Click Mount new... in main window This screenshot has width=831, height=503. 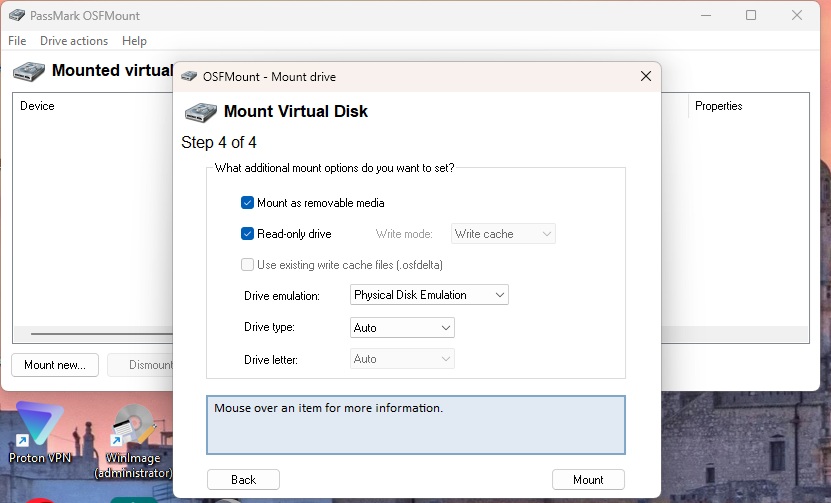click(x=55, y=365)
